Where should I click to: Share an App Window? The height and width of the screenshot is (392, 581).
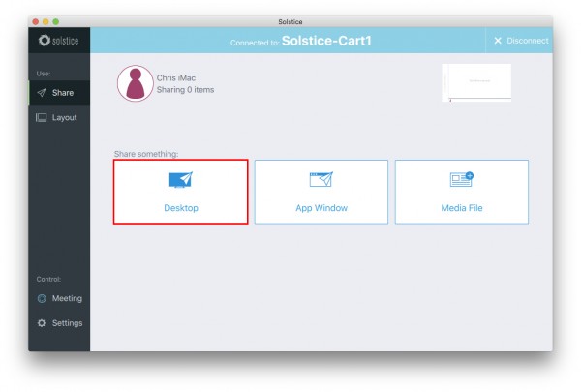(321, 192)
